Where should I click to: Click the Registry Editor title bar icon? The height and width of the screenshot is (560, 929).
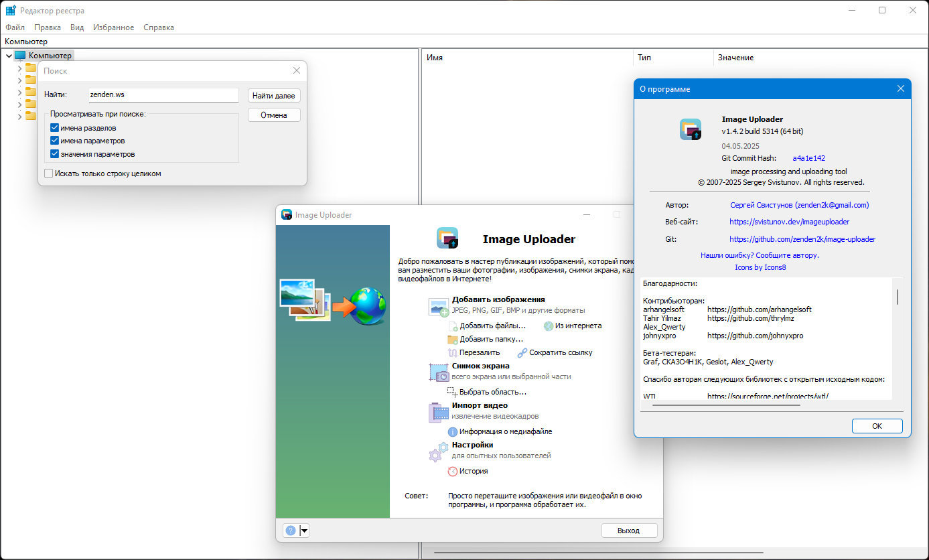pos(11,11)
